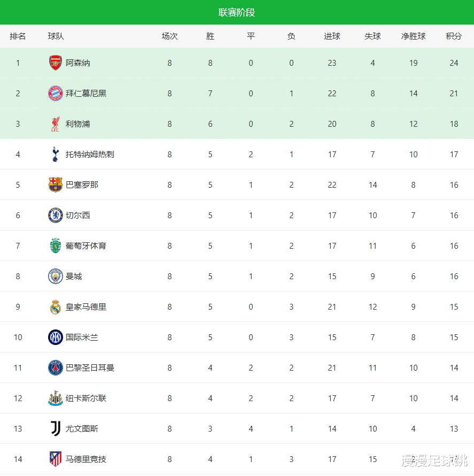This screenshot has height=476, width=474.
Task: Select the 联赛阶段 tab header
Action: 237,12
